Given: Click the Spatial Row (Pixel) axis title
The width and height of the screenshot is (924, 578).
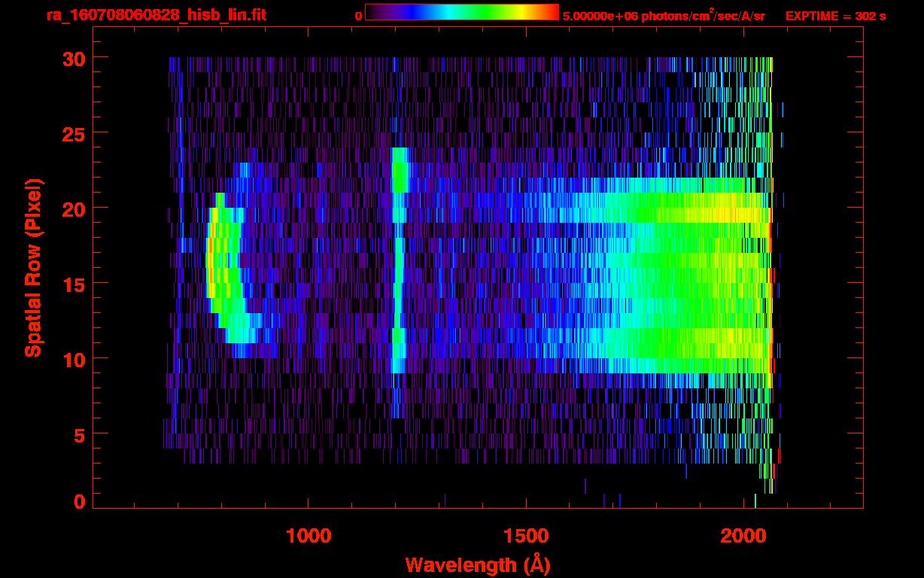Looking at the screenshot, I should (x=33, y=267).
